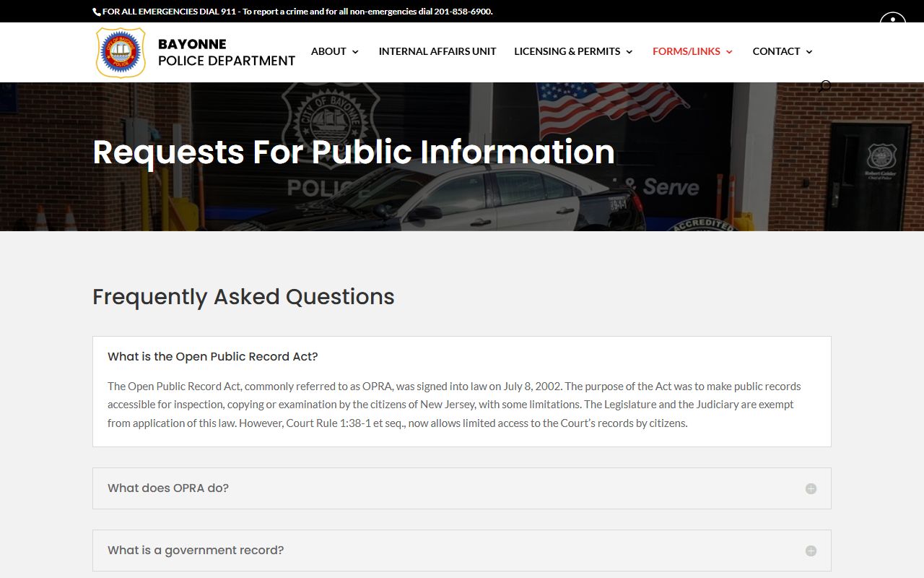
Task: Expand the 'What is a government record?' plus icon
Action: tap(811, 551)
